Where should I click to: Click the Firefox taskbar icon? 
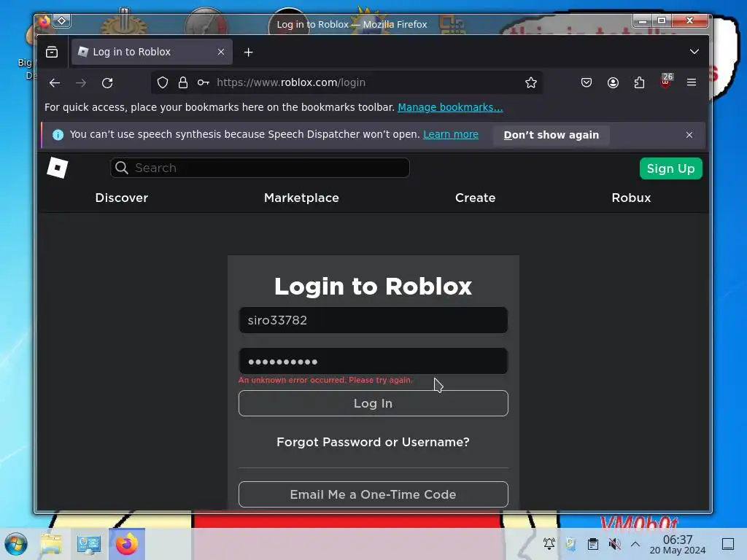click(x=127, y=544)
